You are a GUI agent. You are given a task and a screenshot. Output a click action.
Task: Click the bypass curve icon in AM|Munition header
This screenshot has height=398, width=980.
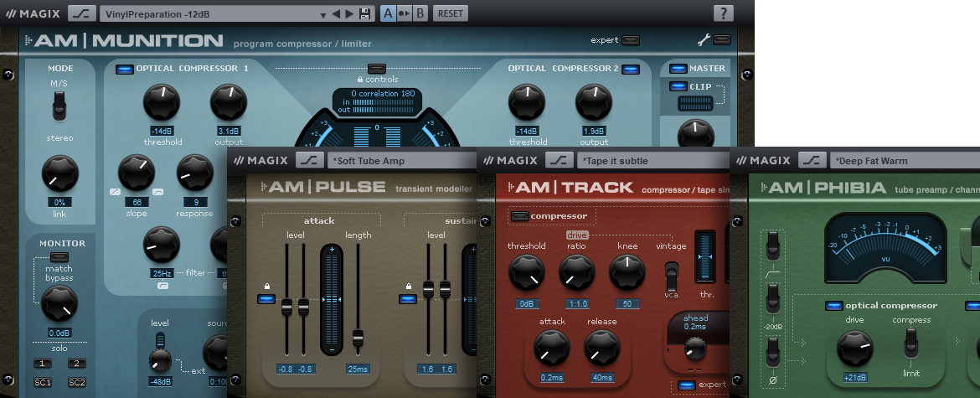(82, 13)
